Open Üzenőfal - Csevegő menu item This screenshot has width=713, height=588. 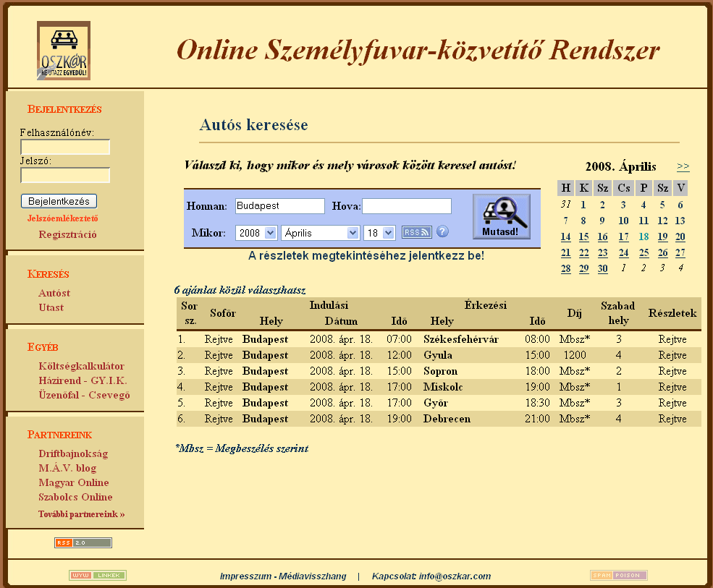coord(84,396)
